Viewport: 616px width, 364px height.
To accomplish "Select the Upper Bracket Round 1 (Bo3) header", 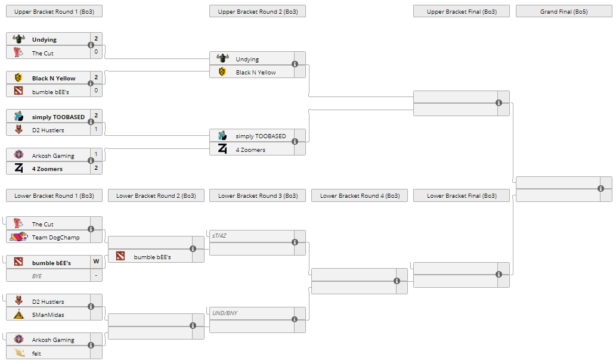I will [x=54, y=11].
